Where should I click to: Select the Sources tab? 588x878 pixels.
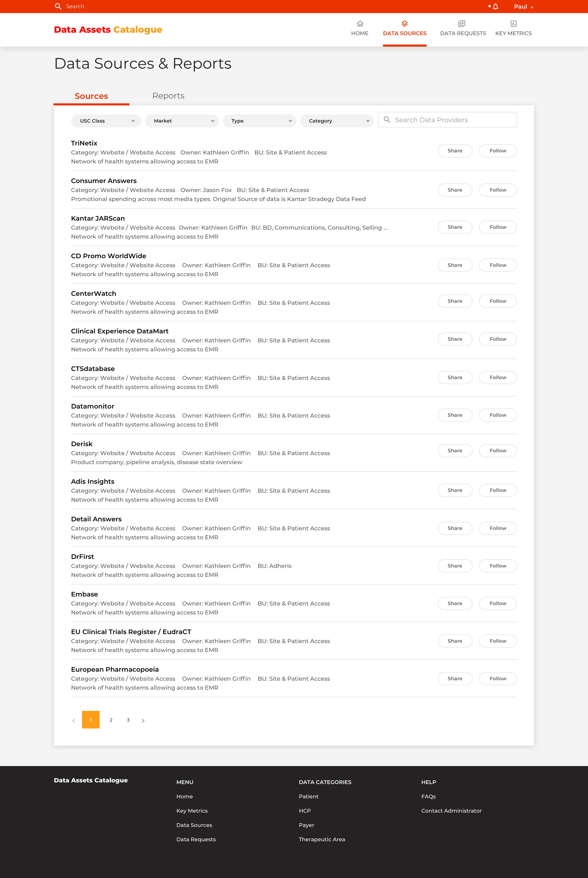click(91, 96)
